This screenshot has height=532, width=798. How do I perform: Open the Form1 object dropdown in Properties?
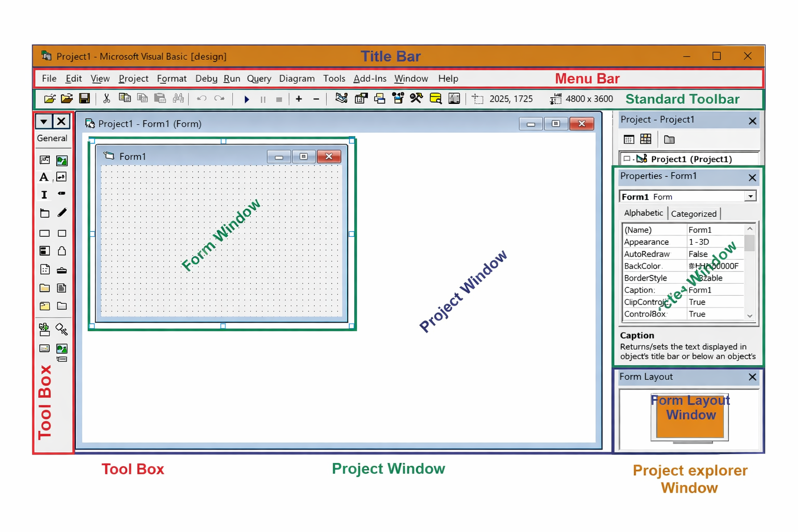750,196
